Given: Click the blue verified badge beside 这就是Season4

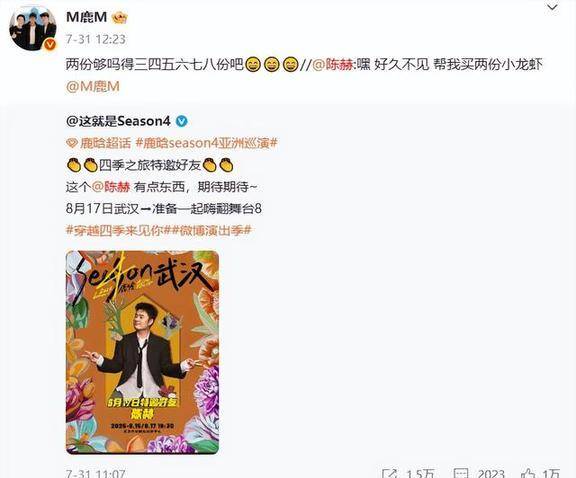Looking at the screenshot, I should coord(181,121).
